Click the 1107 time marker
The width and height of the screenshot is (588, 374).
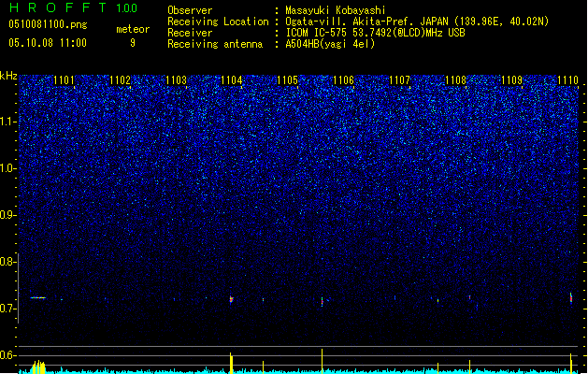coord(400,79)
